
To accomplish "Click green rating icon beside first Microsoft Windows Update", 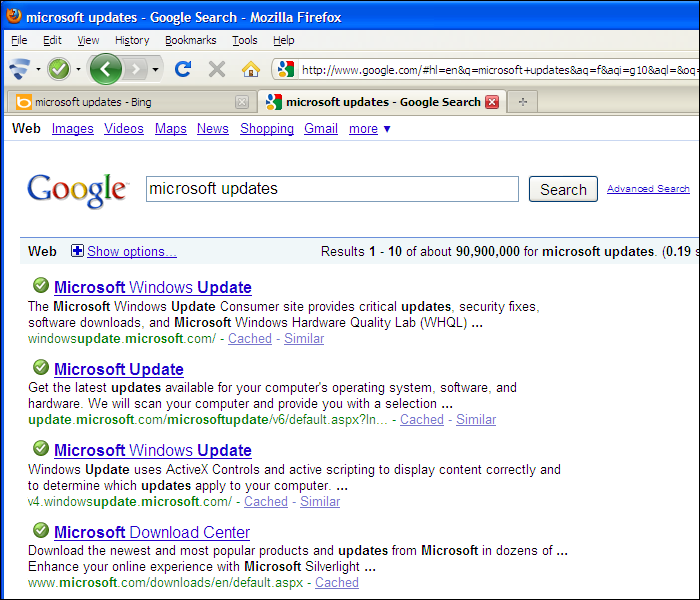I will pos(41,285).
